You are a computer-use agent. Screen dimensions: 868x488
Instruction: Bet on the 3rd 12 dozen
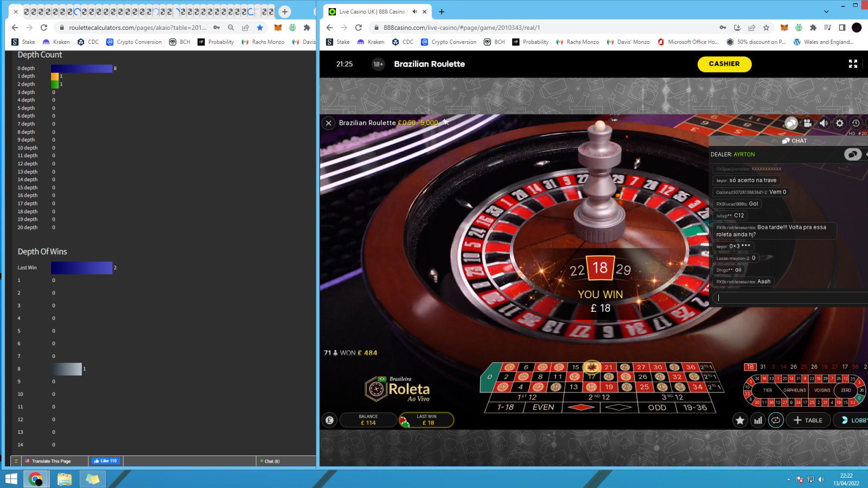tap(675, 397)
